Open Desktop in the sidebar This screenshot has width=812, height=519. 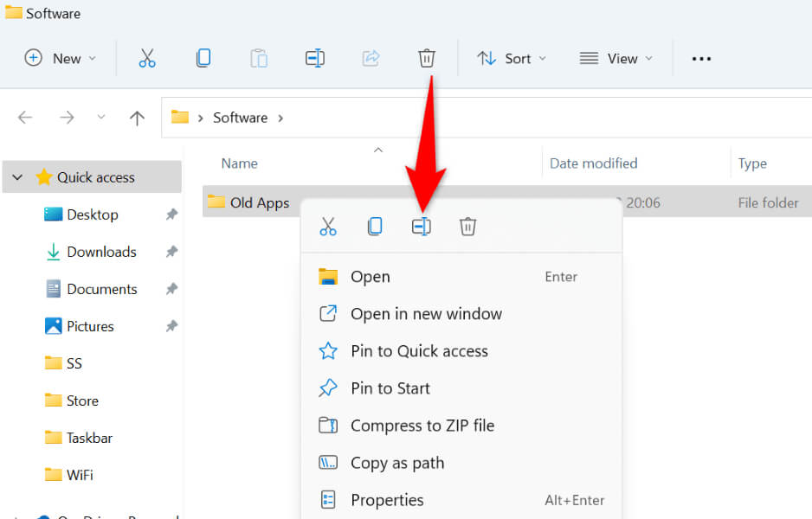click(x=92, y=215)
